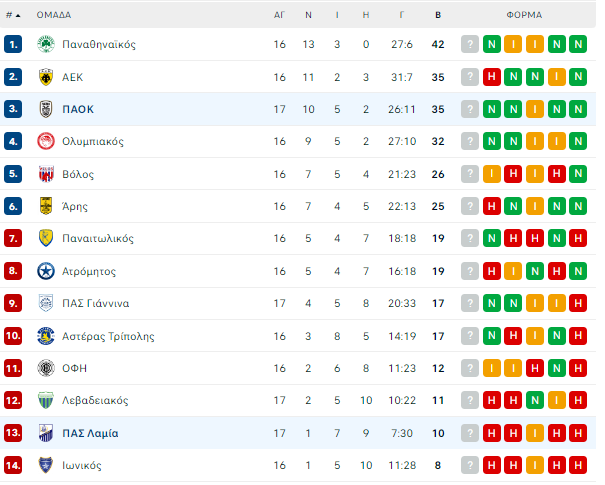The image size is (605, 485).
Task: Open the Βόλος team page link
Action: point(78,174)
